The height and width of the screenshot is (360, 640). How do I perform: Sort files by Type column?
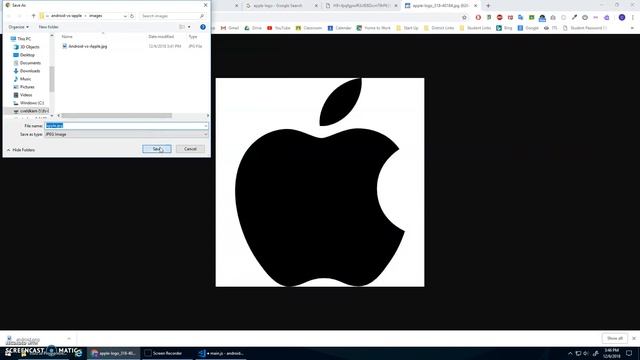pos(193,37)
